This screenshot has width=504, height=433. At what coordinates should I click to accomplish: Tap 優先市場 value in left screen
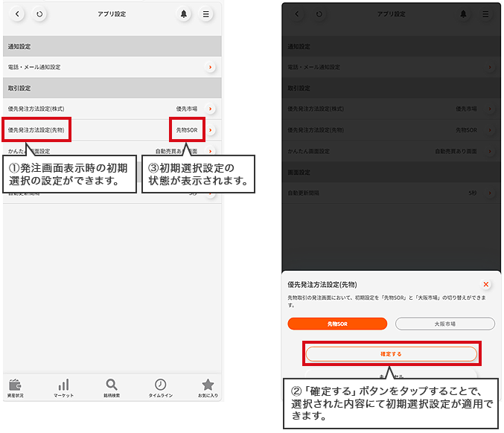tap(187, 109)
